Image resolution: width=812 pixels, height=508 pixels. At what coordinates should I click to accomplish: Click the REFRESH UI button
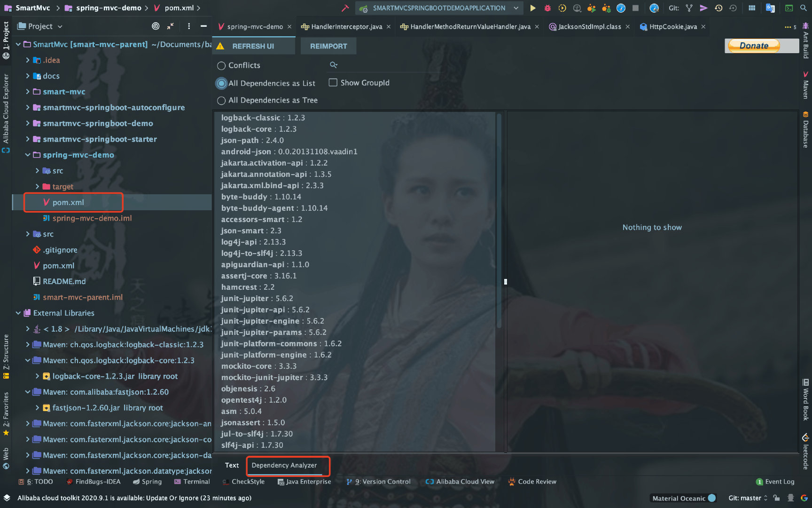click(253, 46)
